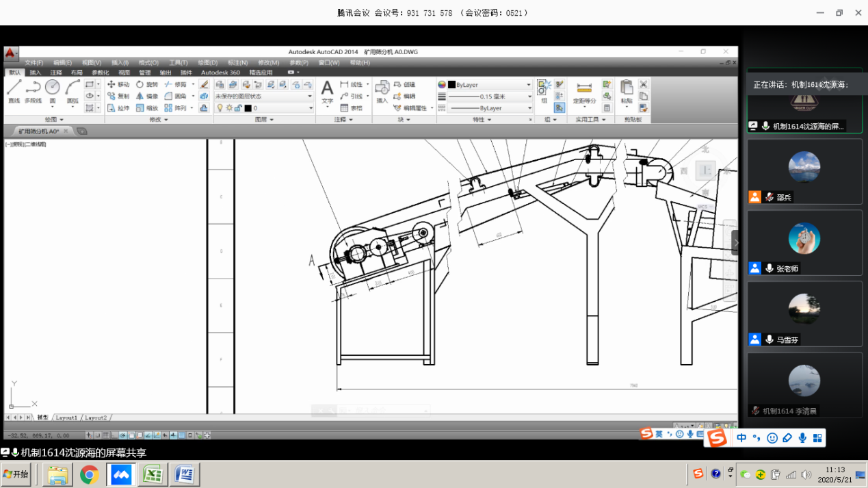Toggle microphone for 马雪芬 participant
The width and height of the screenshot is (868, 488).
[x=770, y=339]
